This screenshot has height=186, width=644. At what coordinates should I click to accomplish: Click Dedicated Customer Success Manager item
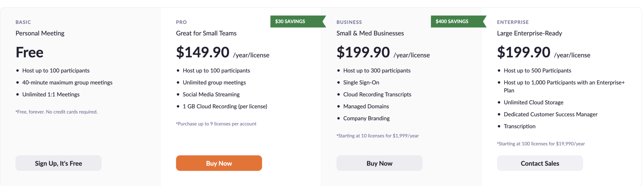click(x=550, y=114)
